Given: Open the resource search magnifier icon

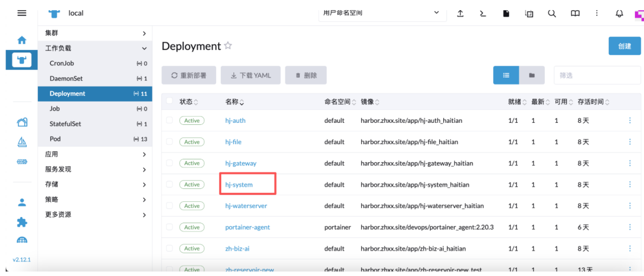Looking at the screenshot, I should coord(552,14).
